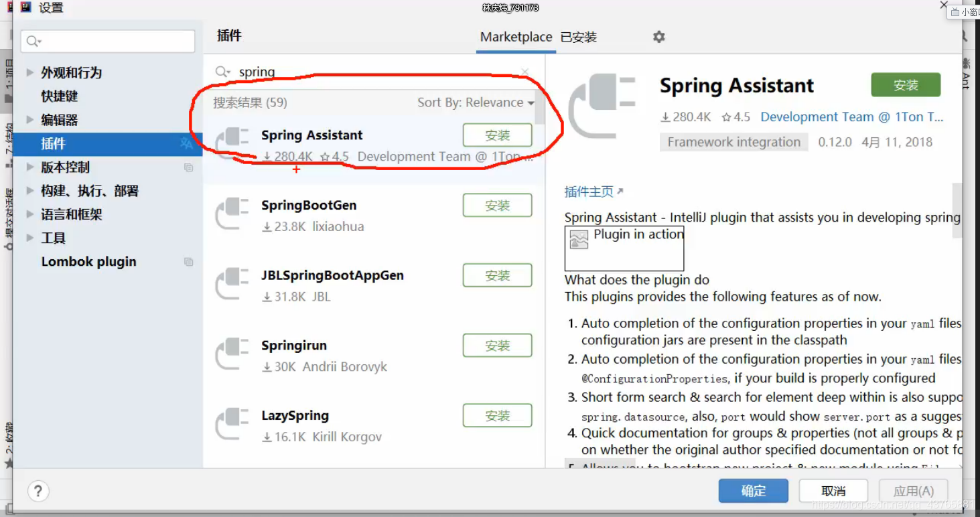
Task: Click the 31.8K JBL info line
Action: point(296,297)
